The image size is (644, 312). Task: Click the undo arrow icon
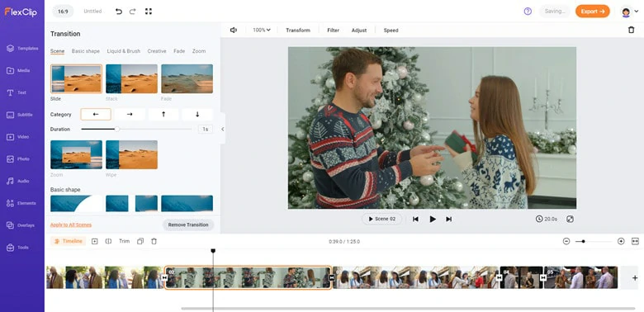pyautogui.click(x=119, y=12)
